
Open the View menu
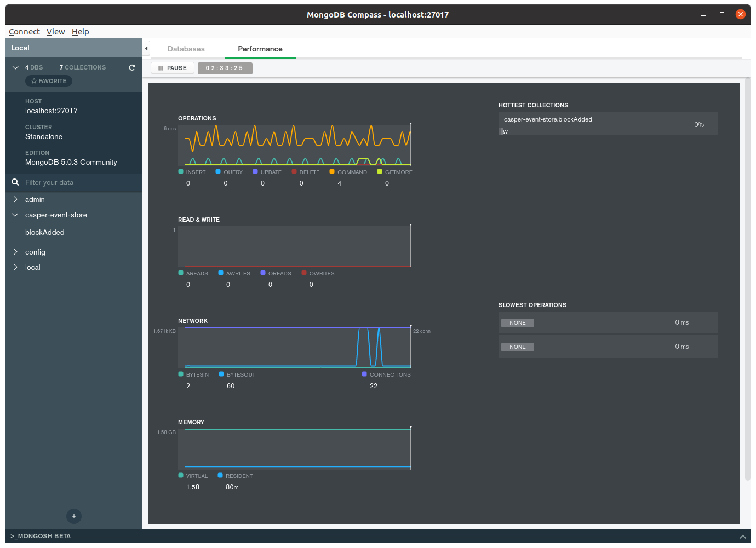(55, 32)
